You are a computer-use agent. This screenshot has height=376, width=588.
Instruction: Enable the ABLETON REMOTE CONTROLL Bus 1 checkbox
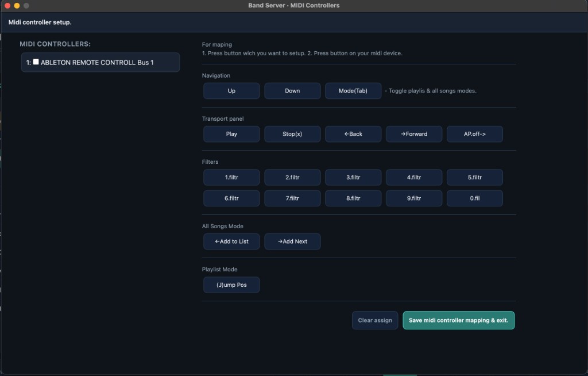pos(36,62)
